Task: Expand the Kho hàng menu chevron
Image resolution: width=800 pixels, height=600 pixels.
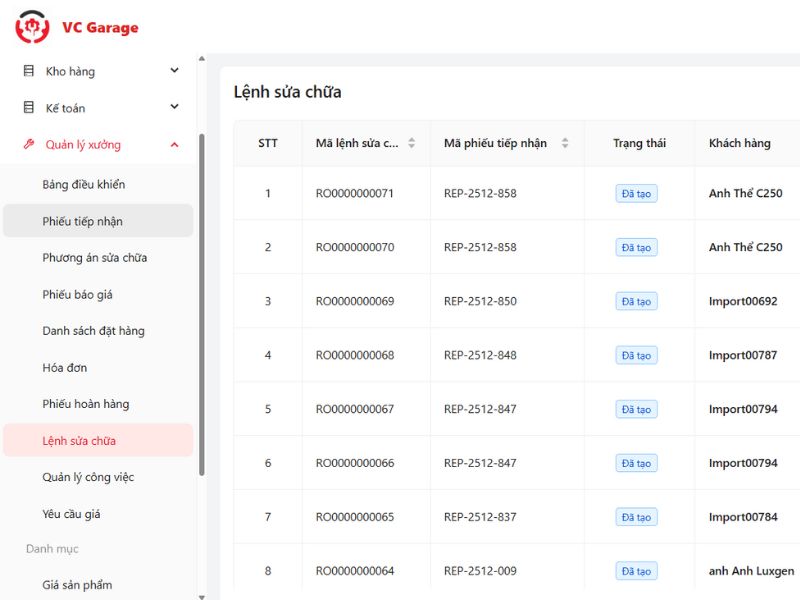Action: click(175, 71)
